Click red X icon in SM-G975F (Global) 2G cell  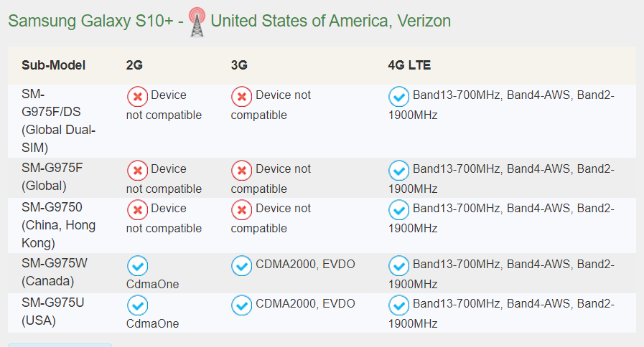138,171
